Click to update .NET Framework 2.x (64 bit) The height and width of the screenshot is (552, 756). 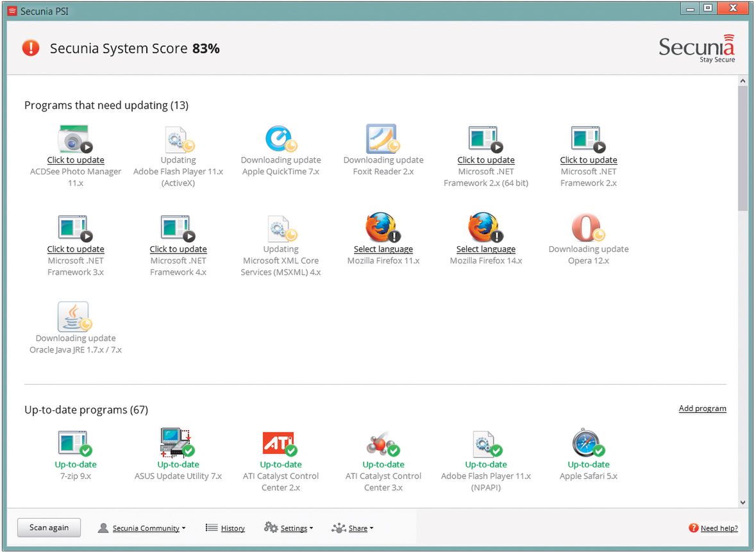click(486, 160)
